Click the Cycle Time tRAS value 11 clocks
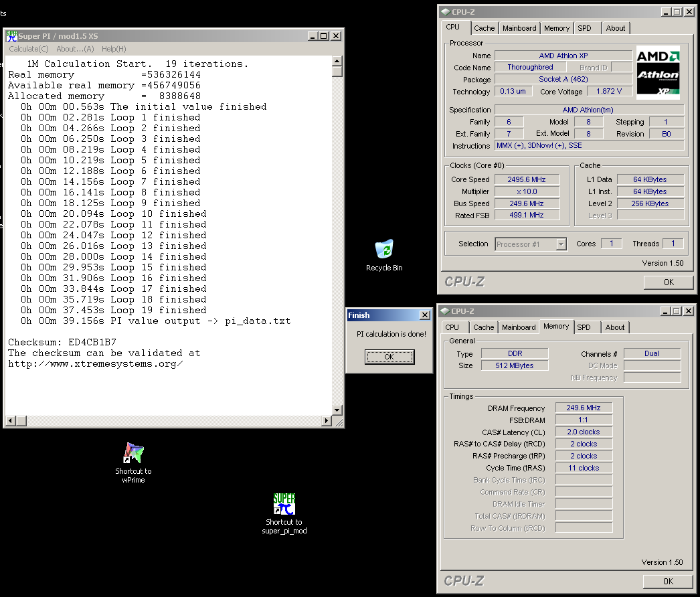 pos(584,468)
